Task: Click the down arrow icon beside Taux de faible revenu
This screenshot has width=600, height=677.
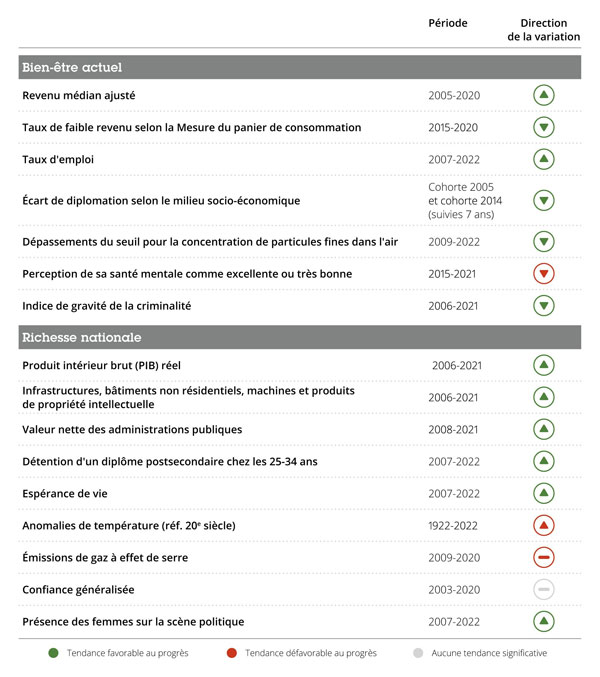Action: [543, 127]
